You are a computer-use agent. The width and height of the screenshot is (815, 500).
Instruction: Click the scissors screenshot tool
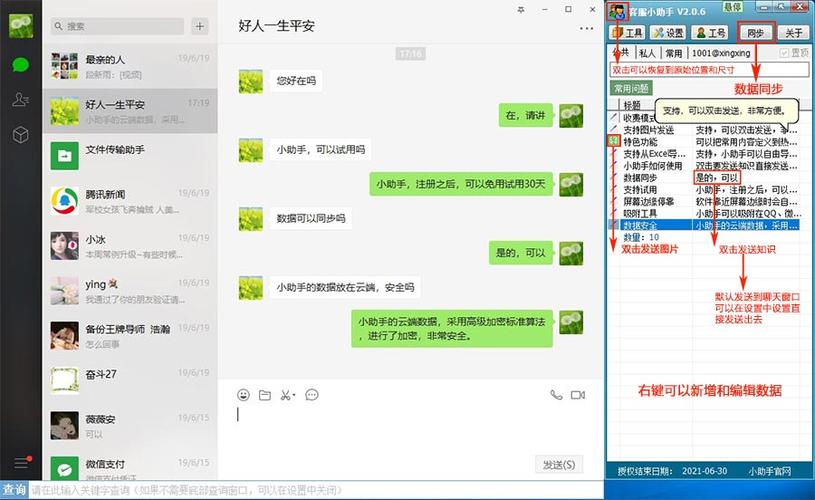(287, 395)
